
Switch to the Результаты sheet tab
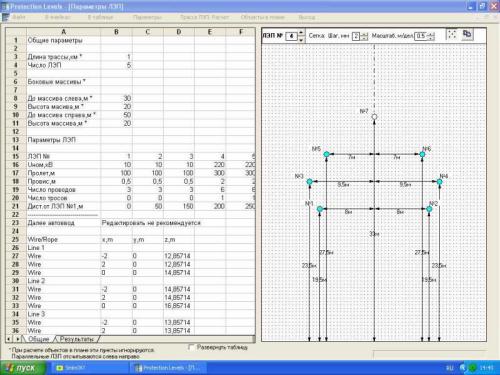[x=77, y=339]
